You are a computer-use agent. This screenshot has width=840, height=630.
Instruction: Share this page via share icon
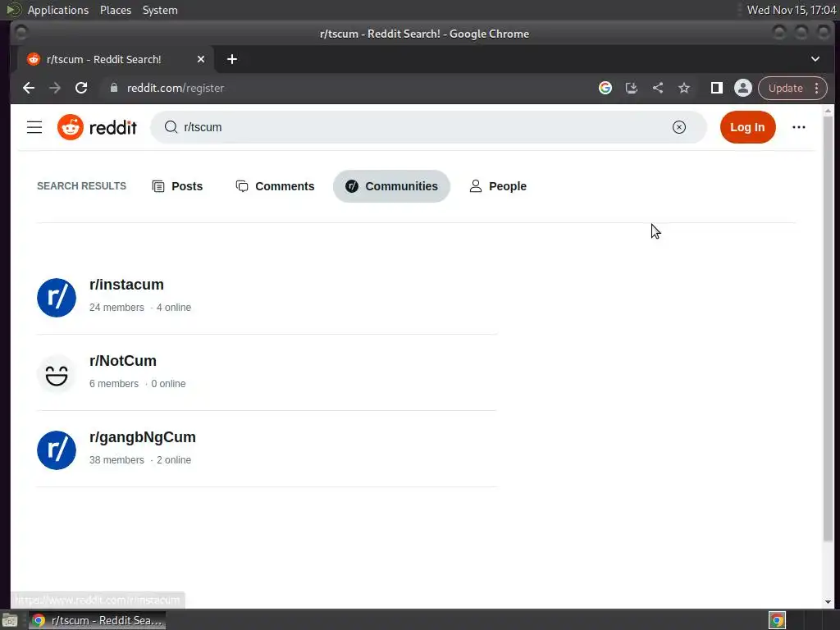(657, 88)
